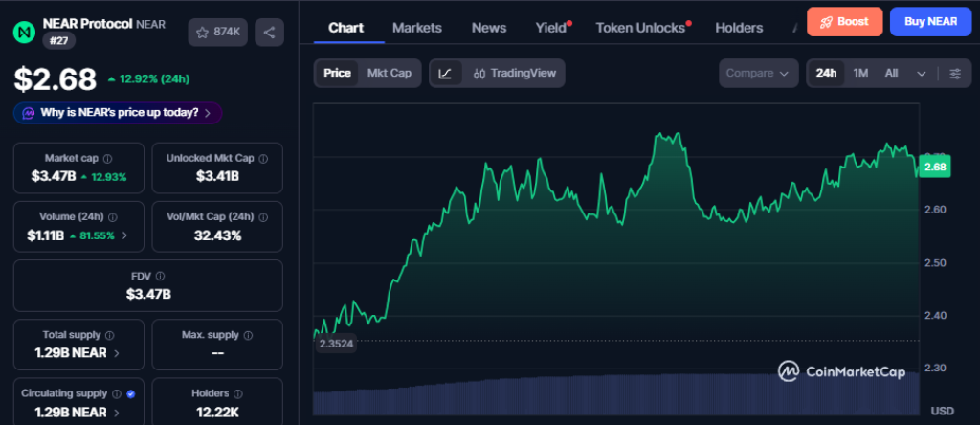
Task: Select the All time range
Action: (891, 73)
